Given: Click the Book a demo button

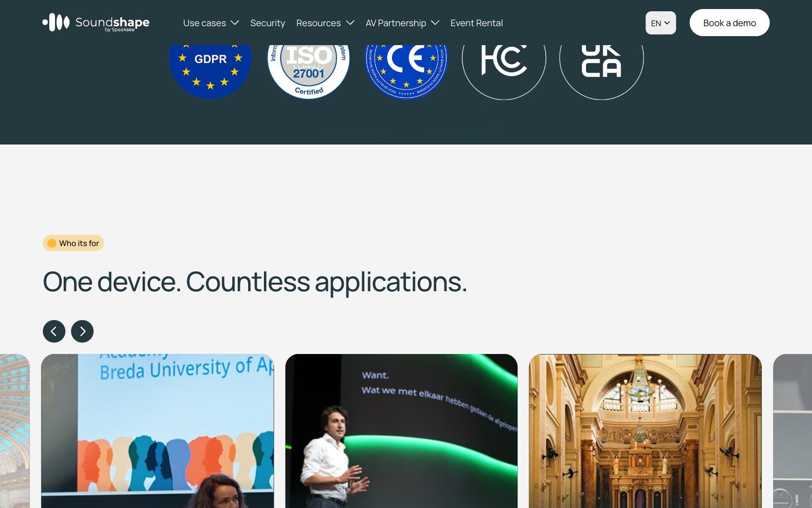Looking at the screenshot, I should [729, 23].
